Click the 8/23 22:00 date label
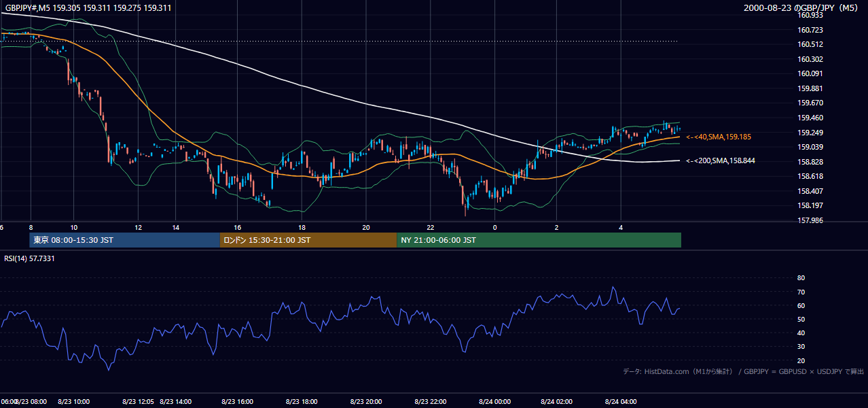 point(430,402)
